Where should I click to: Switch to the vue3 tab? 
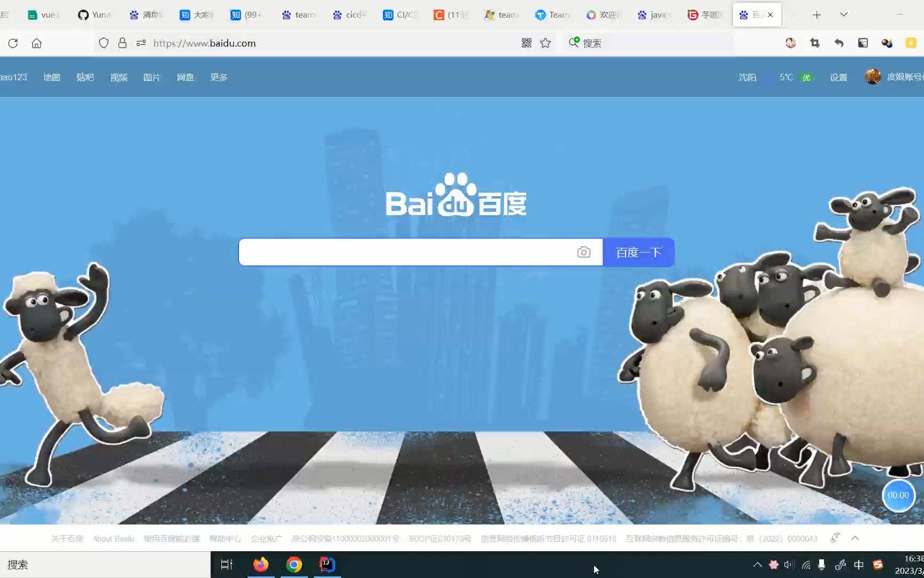(44, 15)
